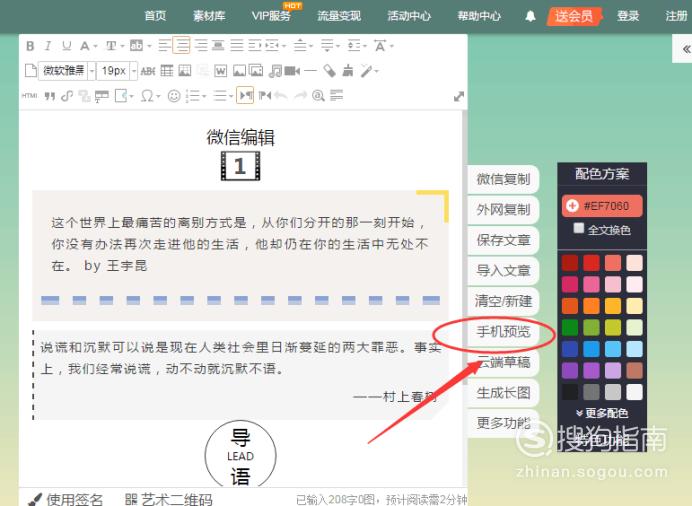Screen dimensions: 692x506
Task: Collapse the side panel with double-chevron
Action: [x=686, y=49]
